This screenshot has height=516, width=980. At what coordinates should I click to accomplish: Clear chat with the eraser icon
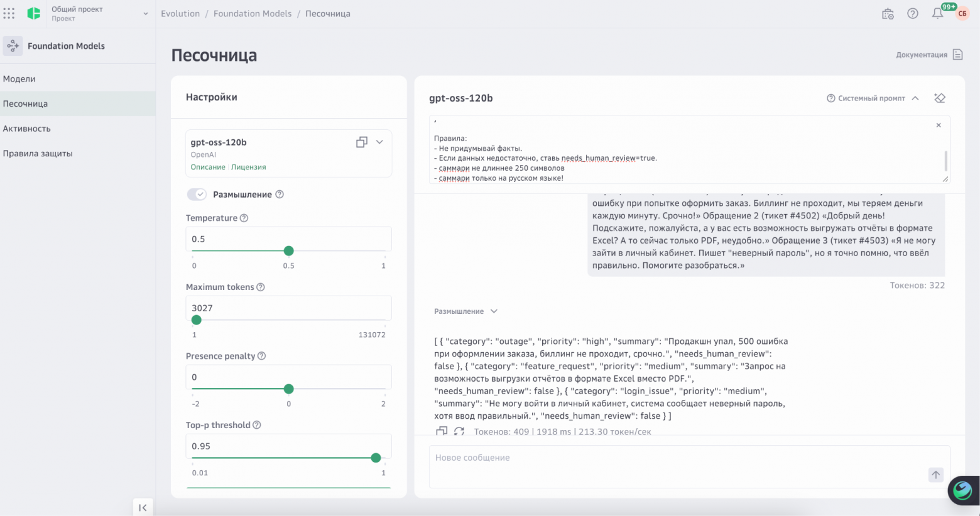(x=940, y=98)
